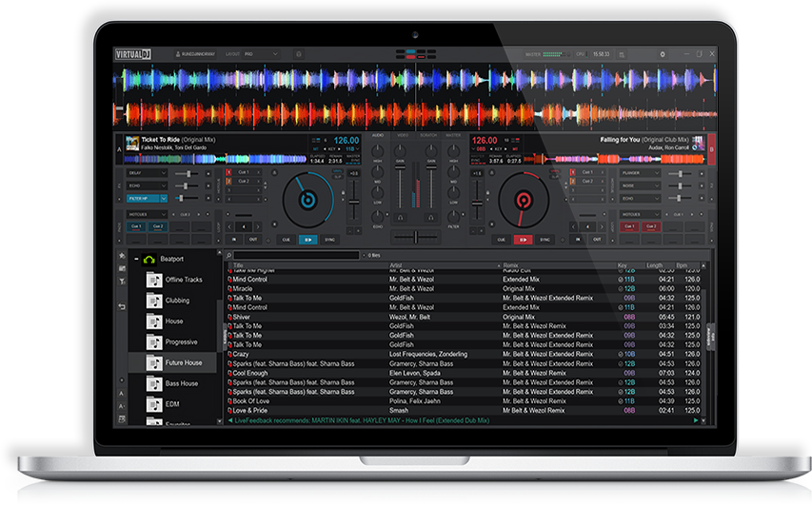Click the Artist column header
Image resolution: width=812 pixels, height=505 pixels.
[396, 265]
